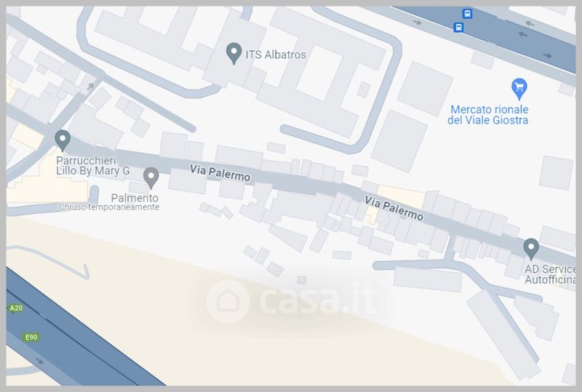Screen dimensions: 582x392
Task: Click the ITS Albatros map pin
Action: pyautogui.click(x=234, y=54)
